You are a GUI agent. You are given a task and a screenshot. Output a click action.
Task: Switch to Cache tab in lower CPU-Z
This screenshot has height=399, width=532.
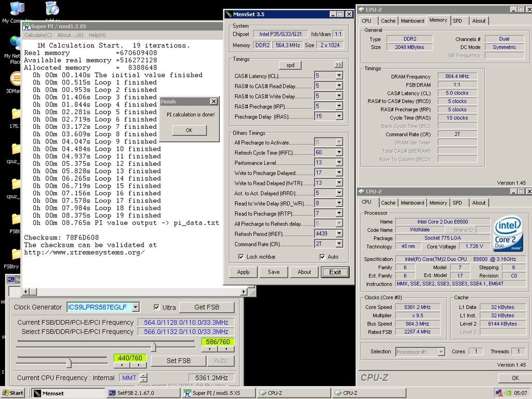388,203
